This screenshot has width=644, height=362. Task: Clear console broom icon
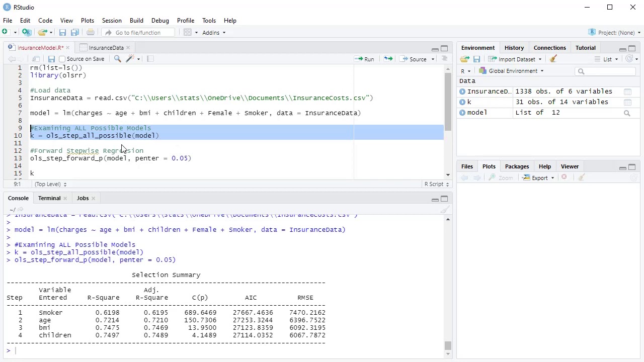click(x=445, y=210)
